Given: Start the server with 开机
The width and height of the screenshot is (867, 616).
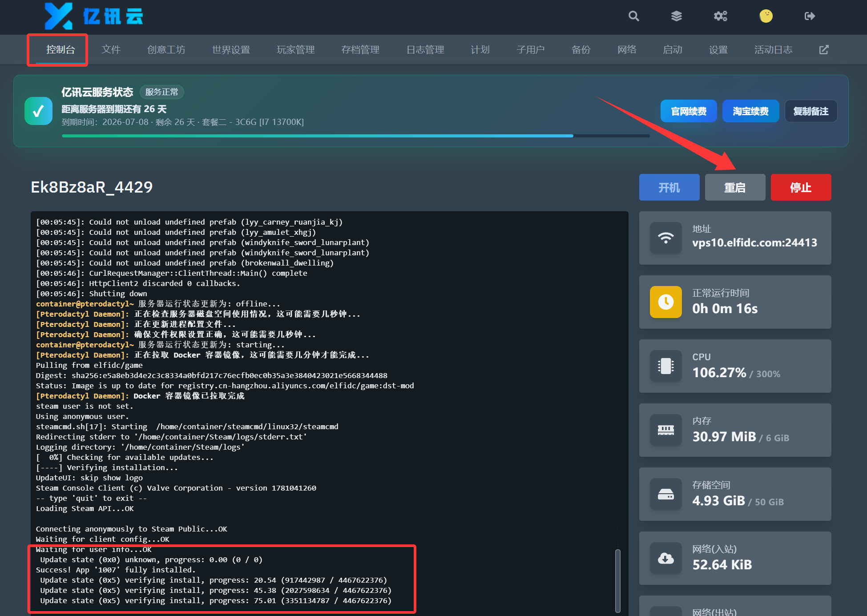Looking at the screenshot, I should click(x=669, y=187).
